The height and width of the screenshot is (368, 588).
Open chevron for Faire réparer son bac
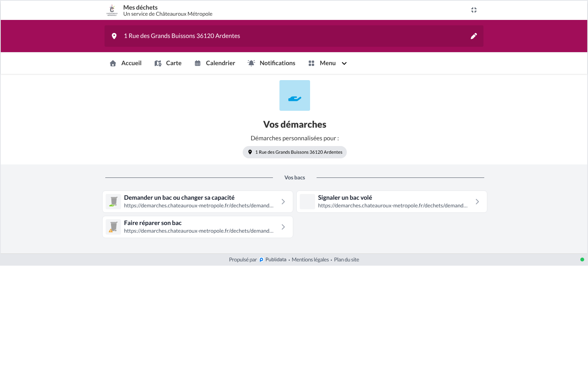click(x=283, y=227)
